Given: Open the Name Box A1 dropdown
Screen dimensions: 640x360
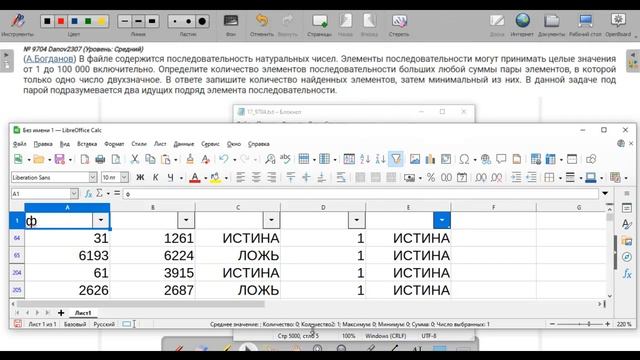Looking at the screenshot, I should pyautogui.click(x=74, y=194).
